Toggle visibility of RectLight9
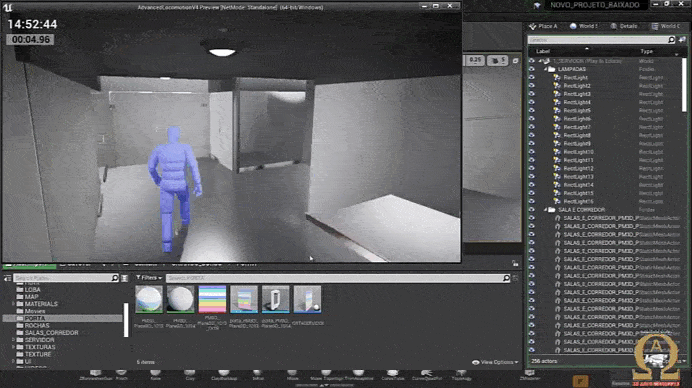The width and height of the screenshot is (692, 388). point(532,143)
